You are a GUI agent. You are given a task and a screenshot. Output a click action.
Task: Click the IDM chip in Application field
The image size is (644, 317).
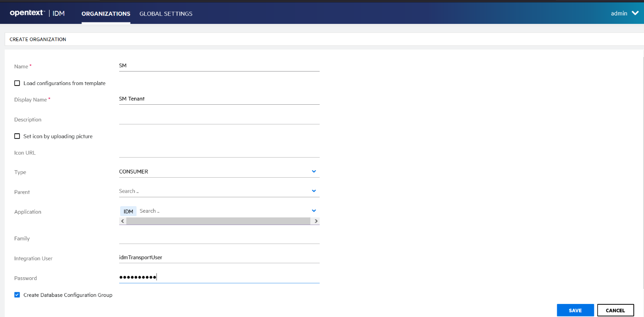click(x=128, y=211)
